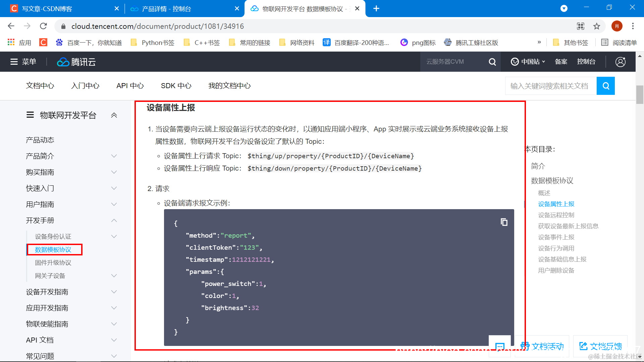Image resolution: width=644 pixels, height=362 pixels.
Task: Click the page vertical scrollbar thumb
Action: click(x=640, y=95)
